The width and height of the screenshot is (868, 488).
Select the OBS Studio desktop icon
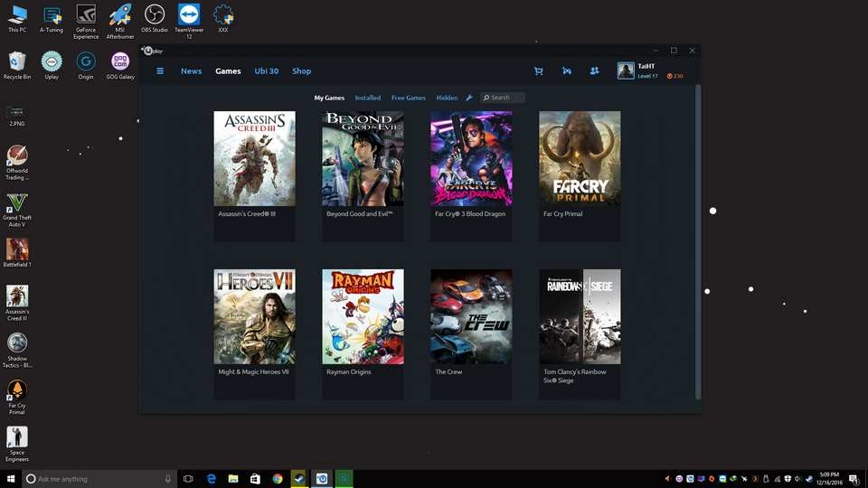155,19
